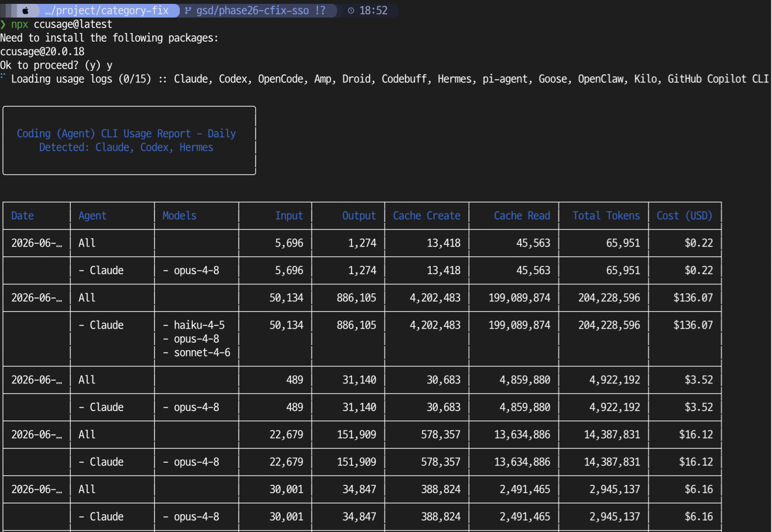Click the 5,696 input value in the All row
The height and width of the screenshot is (532, 772).
pyautogui.click(x=289, y=243)
